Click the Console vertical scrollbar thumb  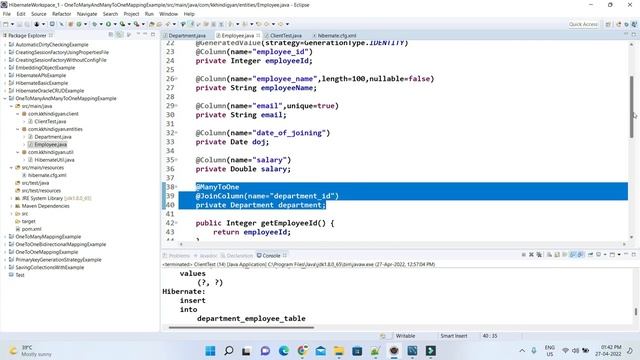point(636,311)
